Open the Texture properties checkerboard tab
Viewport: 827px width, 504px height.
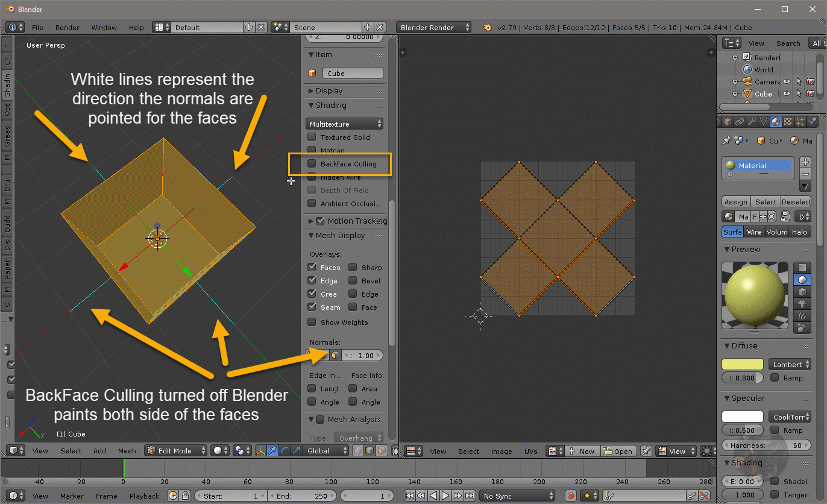point(787,122)
